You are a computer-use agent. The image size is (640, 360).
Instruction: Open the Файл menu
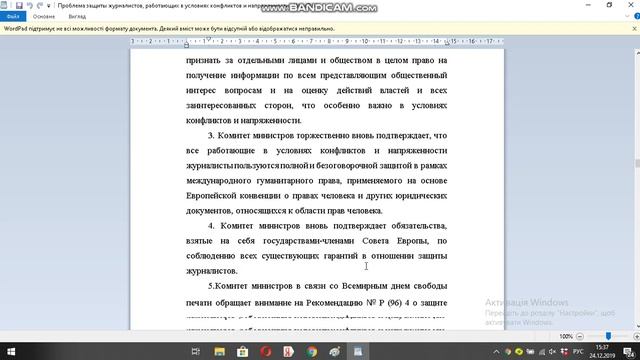13,17
